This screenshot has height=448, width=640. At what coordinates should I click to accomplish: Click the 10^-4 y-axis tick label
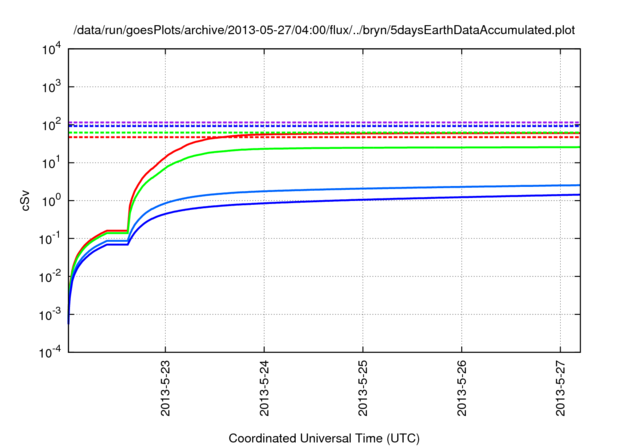coord(52,352)
